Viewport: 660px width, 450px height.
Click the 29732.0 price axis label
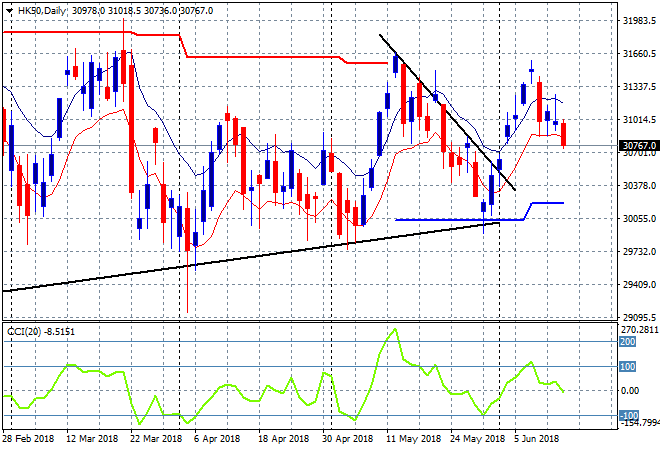(639, 252)
